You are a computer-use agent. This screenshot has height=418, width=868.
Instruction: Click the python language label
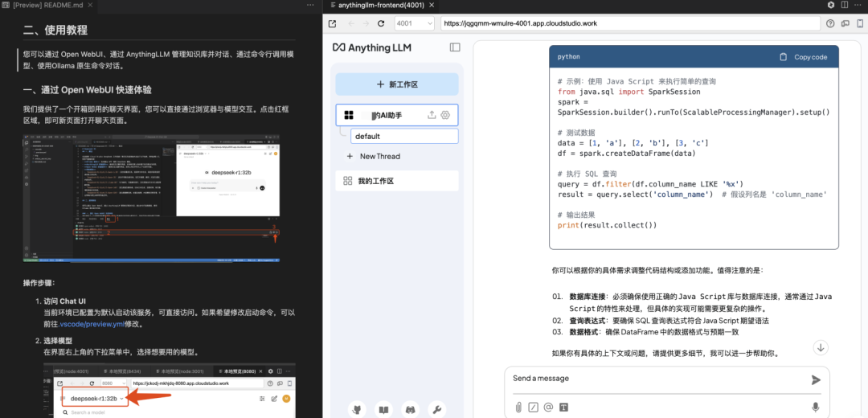569,57
